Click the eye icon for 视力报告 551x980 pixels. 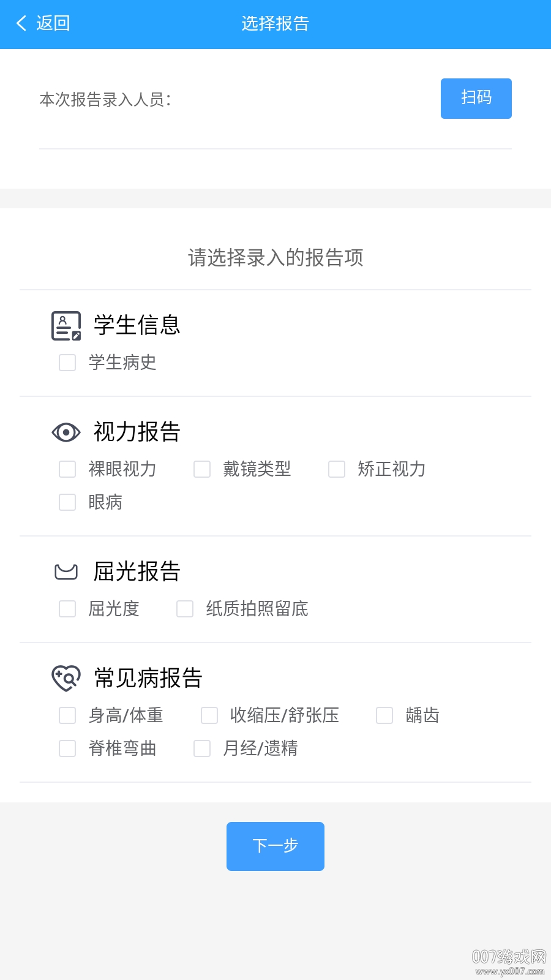pos(66,432)
